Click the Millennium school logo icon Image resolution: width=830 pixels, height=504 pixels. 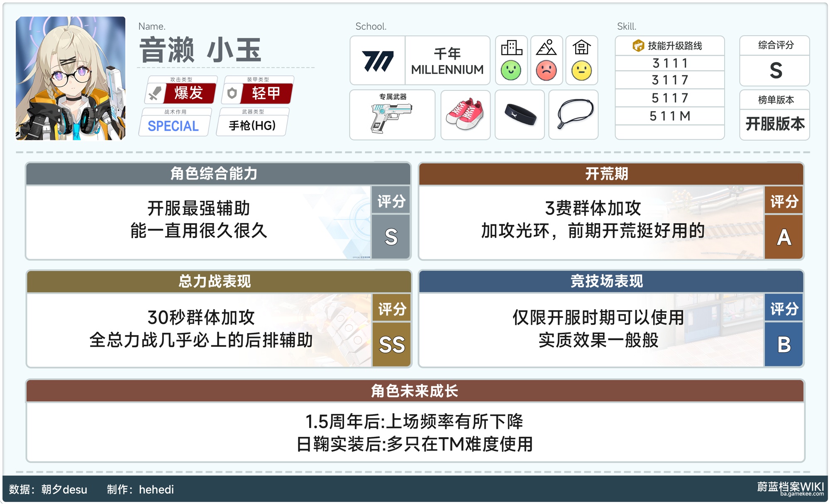(x=377, y=61)
